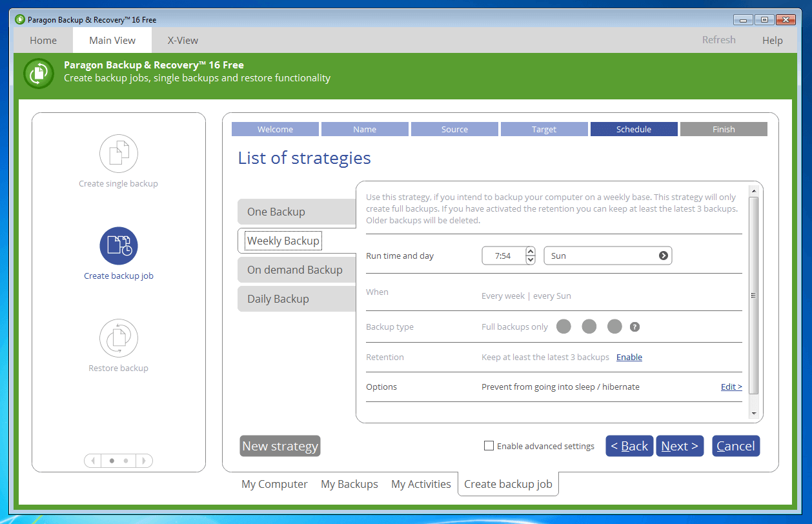This screenshot has height=524, width=812.
Task: Click the Create single backup icon
Action: pyautogui.click(x=118, y=154)
